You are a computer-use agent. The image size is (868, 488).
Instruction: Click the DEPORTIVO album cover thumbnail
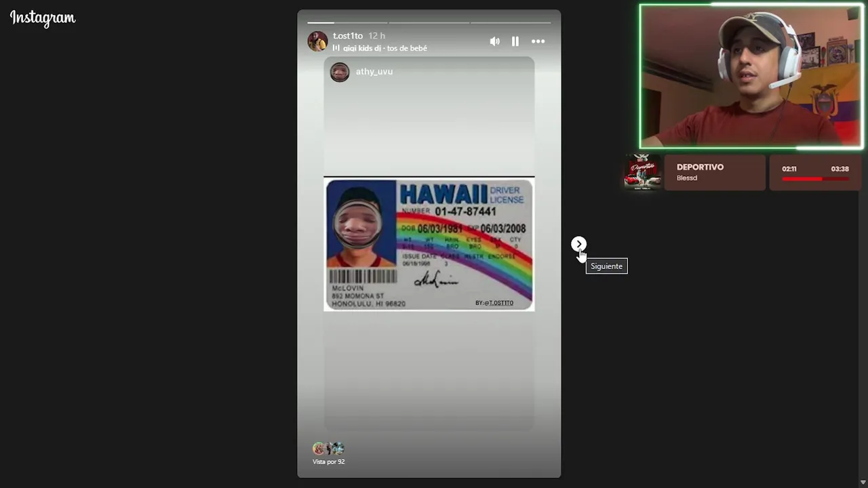pyautogui.click(x=643, y=172)
